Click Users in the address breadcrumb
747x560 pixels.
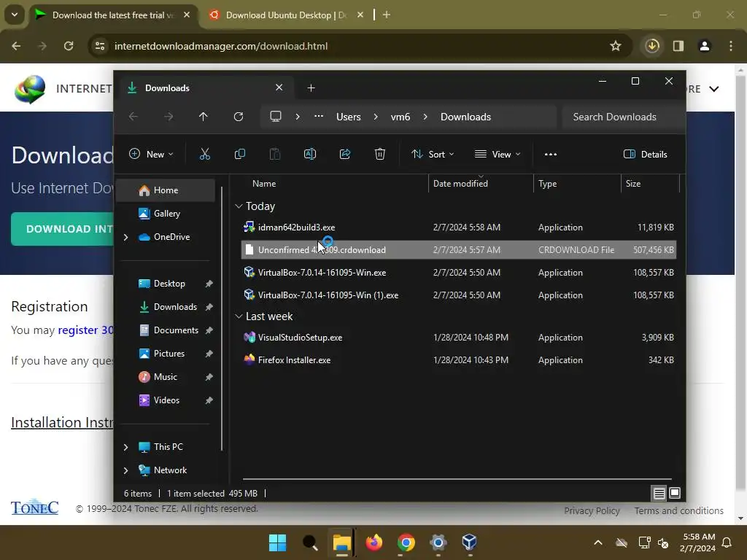[x=348, y=117]
